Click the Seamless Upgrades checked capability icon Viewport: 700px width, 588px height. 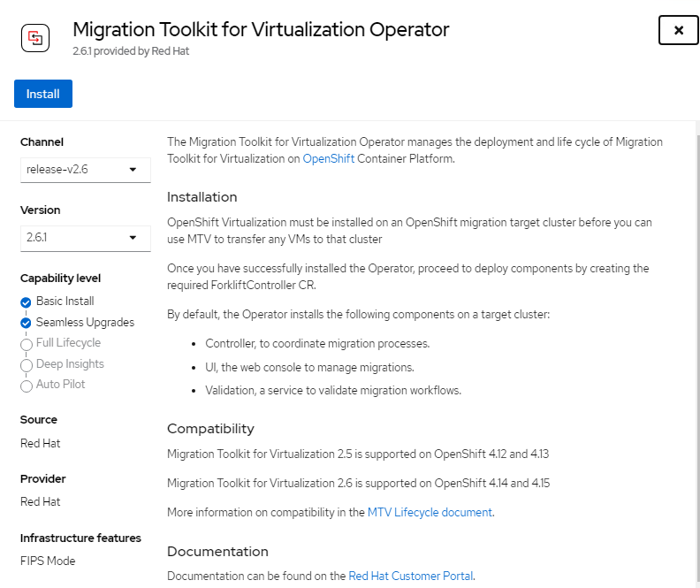[x=26, y=323]
